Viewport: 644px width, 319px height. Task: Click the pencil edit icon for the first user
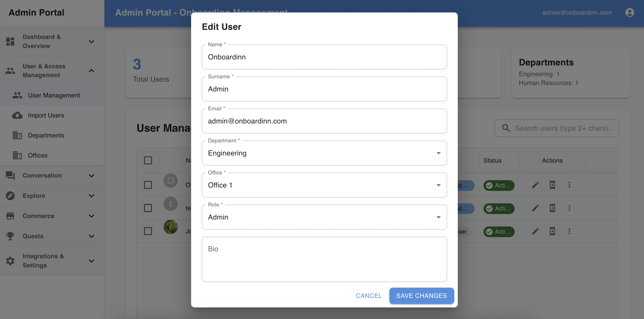pos(536,185)
